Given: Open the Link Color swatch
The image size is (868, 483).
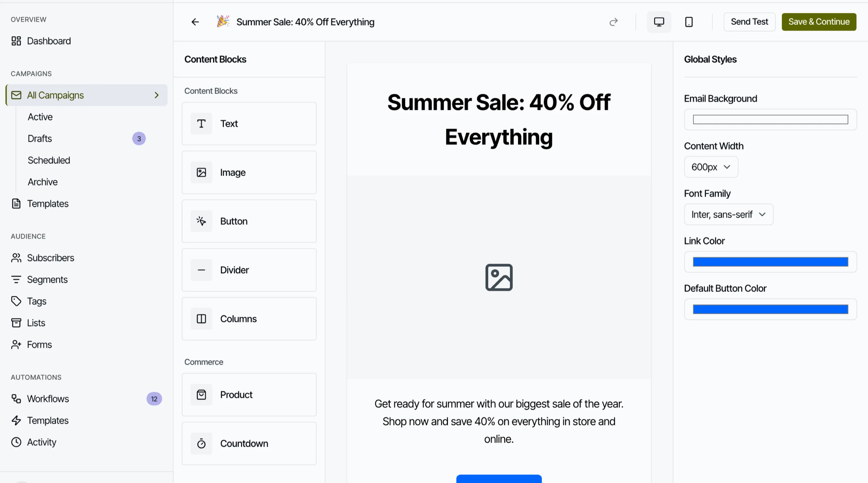Looking at the screenshot, I should point(770,262).
